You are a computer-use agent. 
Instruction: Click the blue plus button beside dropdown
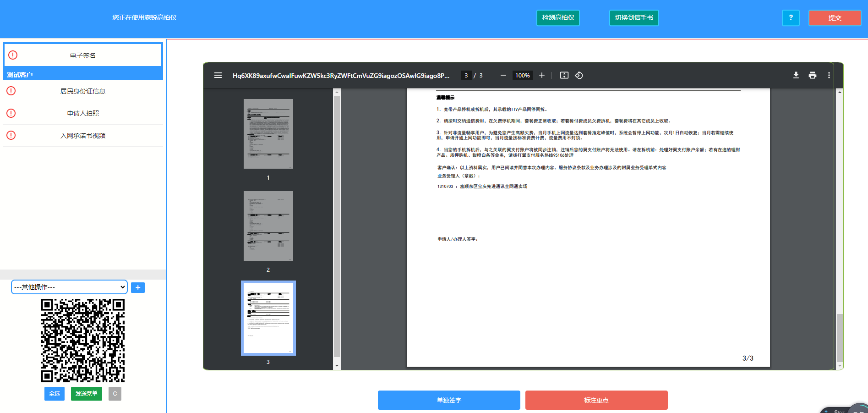(138, 287)
